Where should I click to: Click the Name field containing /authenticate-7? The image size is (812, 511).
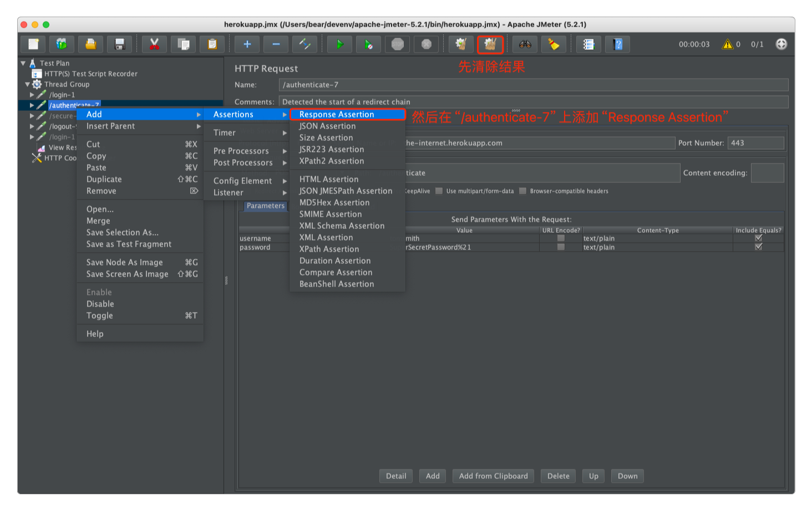pyautogui.click(x=534, y=85)
